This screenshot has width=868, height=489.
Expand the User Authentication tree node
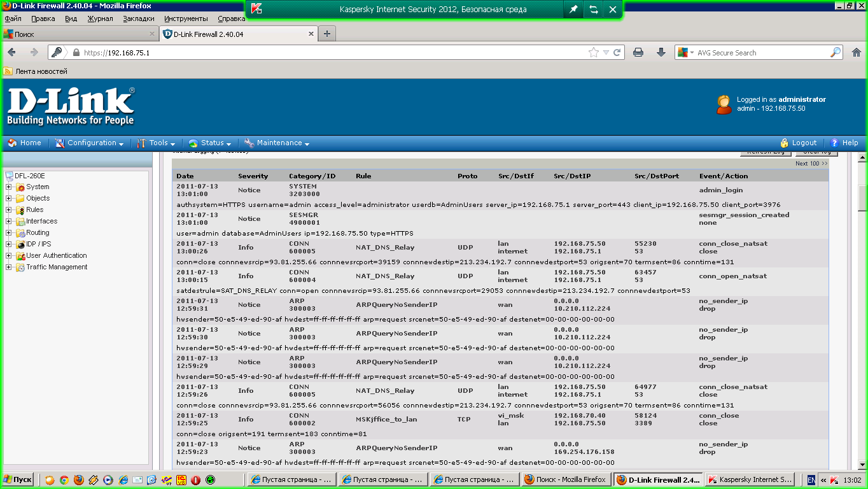9,256
